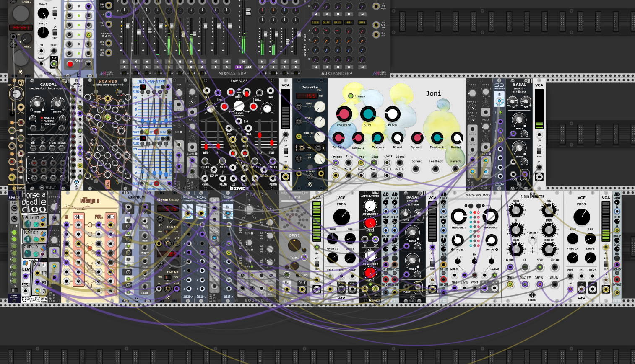Flip the R/W switch on 8FACE
This screenshot has height=364, width=635.
pos(14,291)
